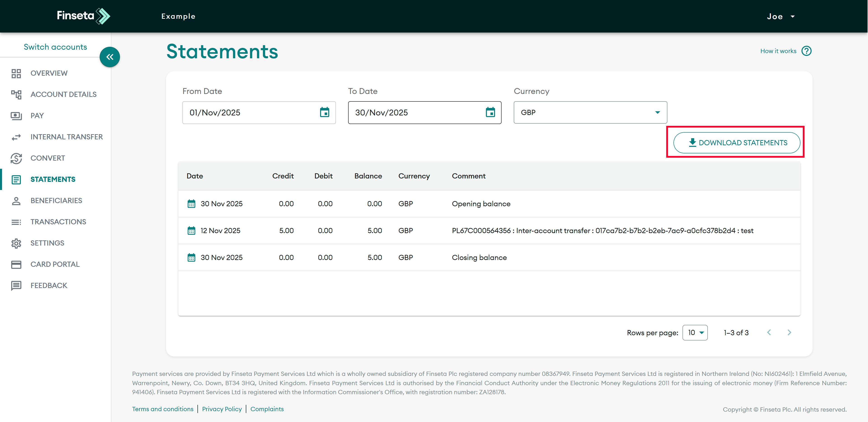
Task: Navigate to Beneficiaries in sidebar
Action: (56, 201)
